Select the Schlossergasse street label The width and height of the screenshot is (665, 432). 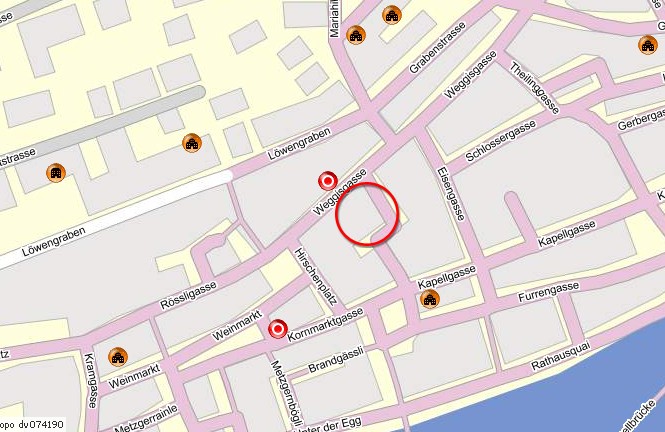tap(500, 141)
